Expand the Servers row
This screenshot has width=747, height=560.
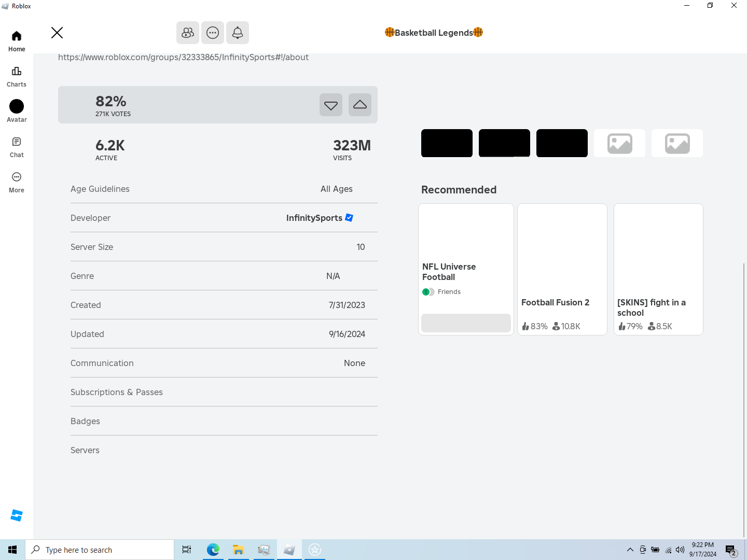(x=224, y=450)
